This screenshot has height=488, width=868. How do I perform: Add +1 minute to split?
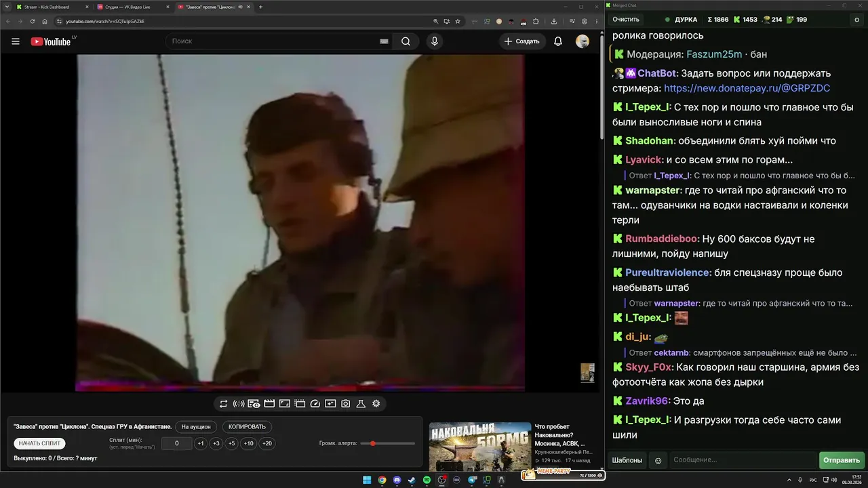click(x=201, y=443)
